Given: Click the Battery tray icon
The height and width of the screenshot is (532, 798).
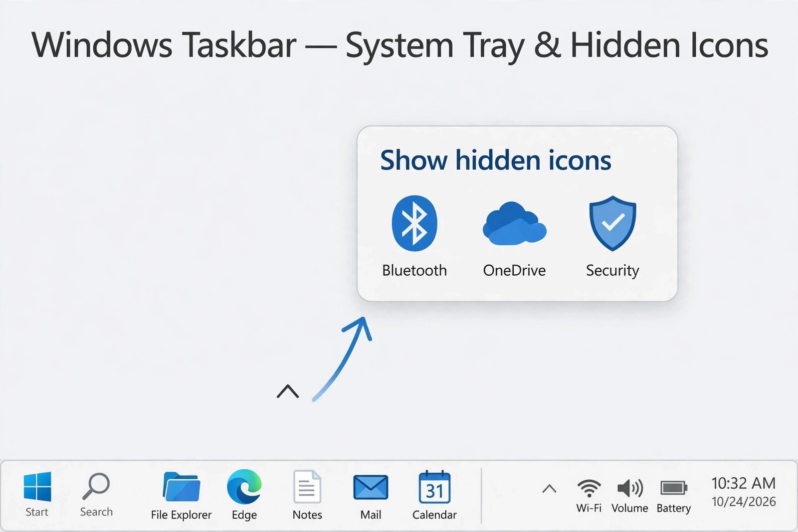Looking at the screenshot, I should click(x=674, y=488).
